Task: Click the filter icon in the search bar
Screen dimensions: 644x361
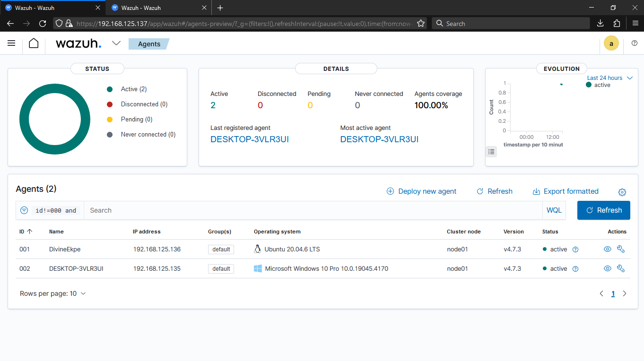Action: pyautogui.click(x=24, y=210)
